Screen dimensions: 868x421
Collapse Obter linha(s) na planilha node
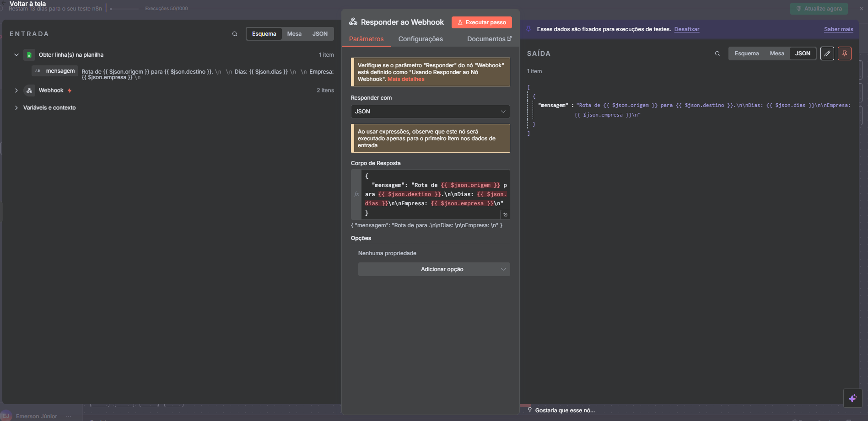coord(16,55)
